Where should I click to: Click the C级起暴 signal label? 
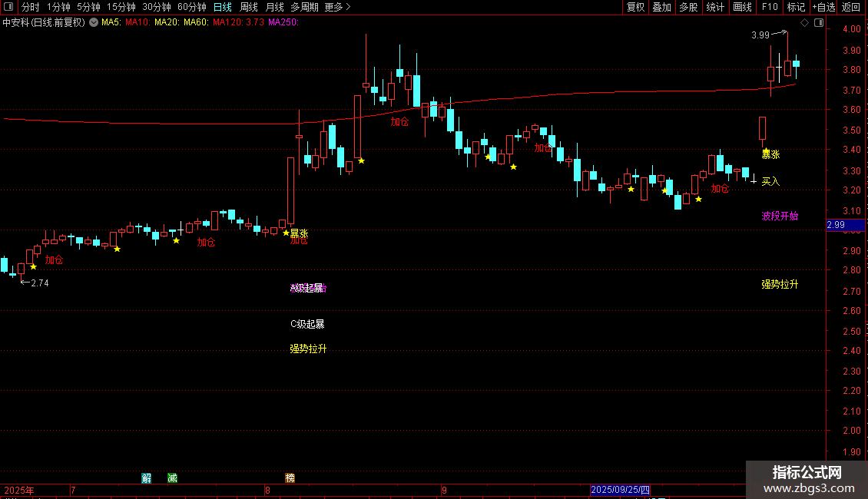click(x=307, y=324)
